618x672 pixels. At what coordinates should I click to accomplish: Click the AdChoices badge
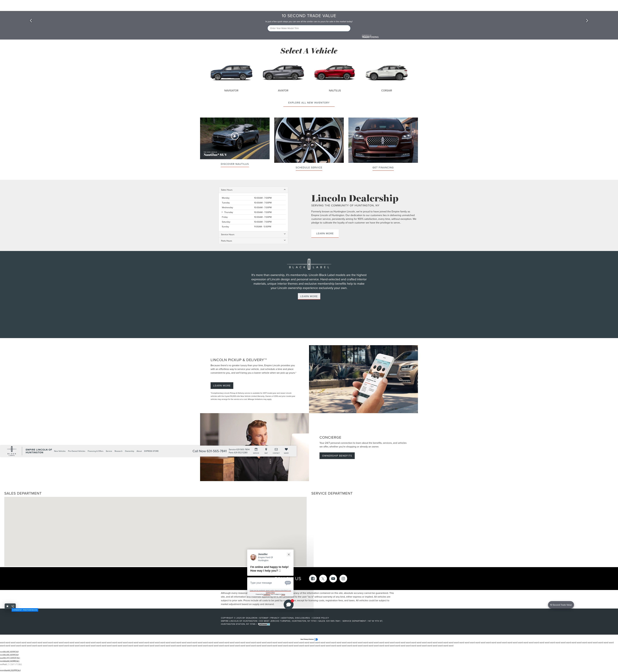click(264, 624)
